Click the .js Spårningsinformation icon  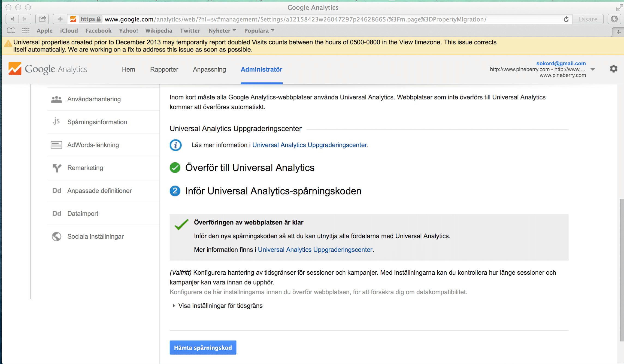tap(56, 122)
